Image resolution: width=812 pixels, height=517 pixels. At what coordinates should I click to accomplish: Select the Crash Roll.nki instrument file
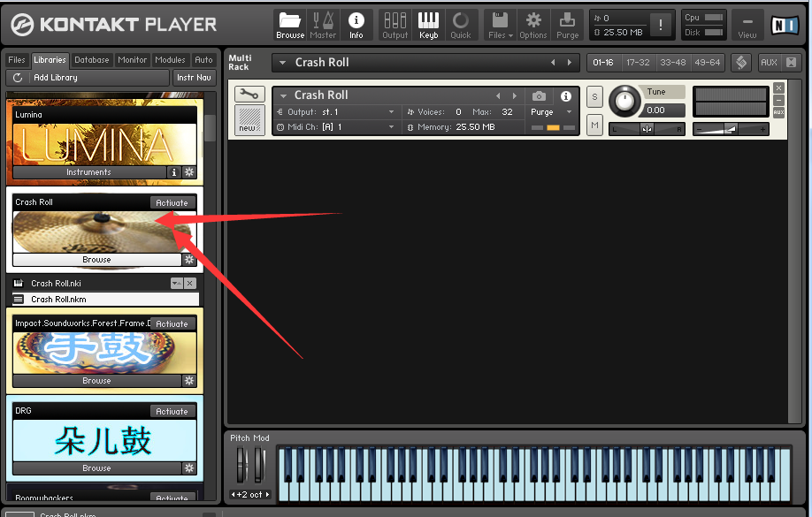point(90,284)
